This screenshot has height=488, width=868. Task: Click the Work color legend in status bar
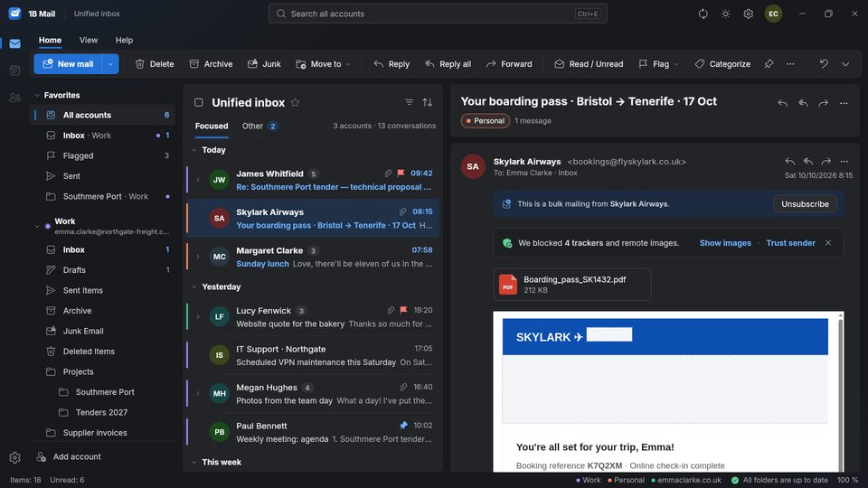(588, 480)
